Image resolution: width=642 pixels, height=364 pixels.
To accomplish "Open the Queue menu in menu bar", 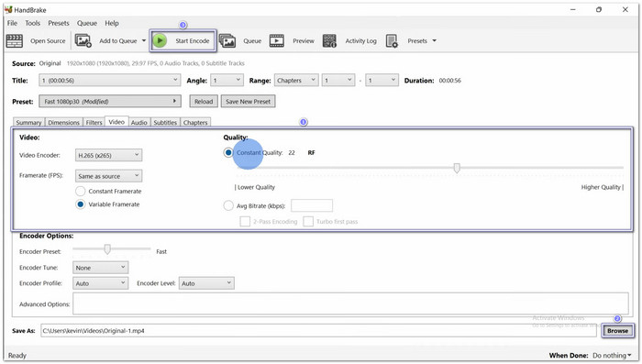I will click(87, 23).
